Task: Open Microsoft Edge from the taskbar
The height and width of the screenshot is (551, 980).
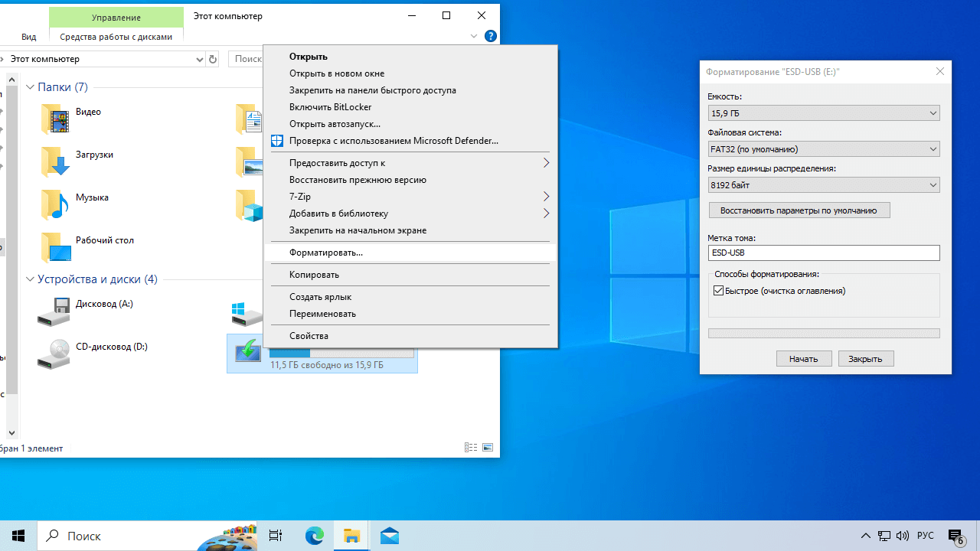Action: (x=315, y=536)
